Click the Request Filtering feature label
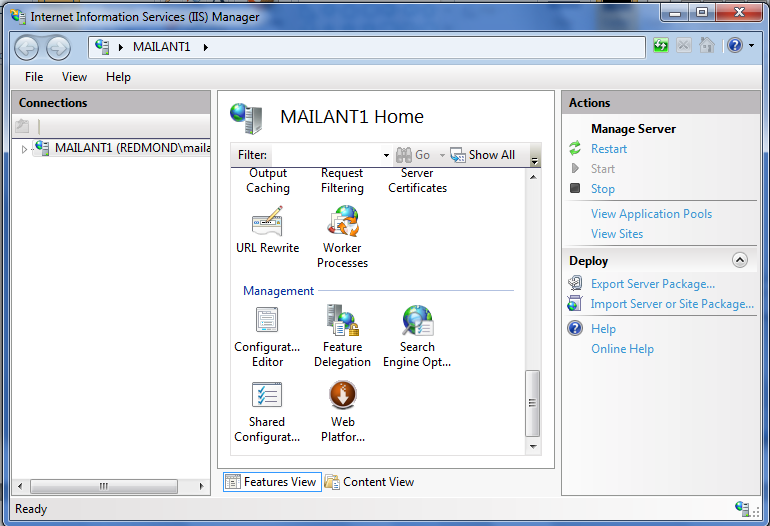This screenshot has height=526, width=770. point(342,180)
